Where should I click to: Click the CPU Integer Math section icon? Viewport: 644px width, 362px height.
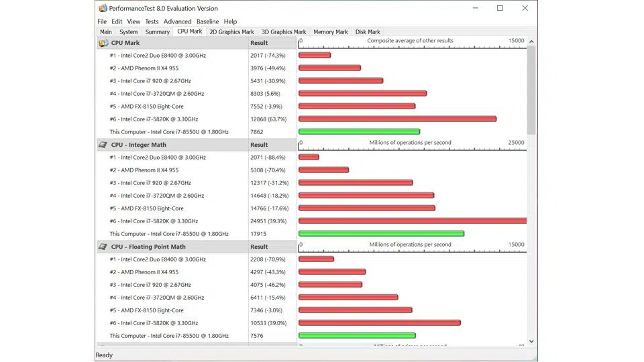pos(103,145)
